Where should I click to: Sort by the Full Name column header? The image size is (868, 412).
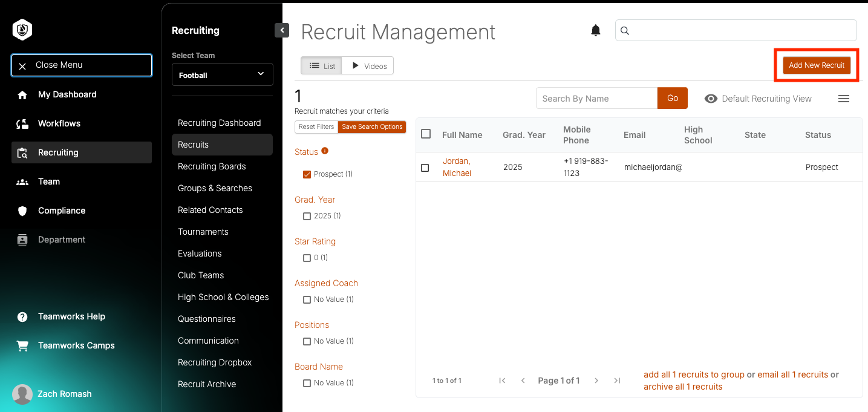462,135
